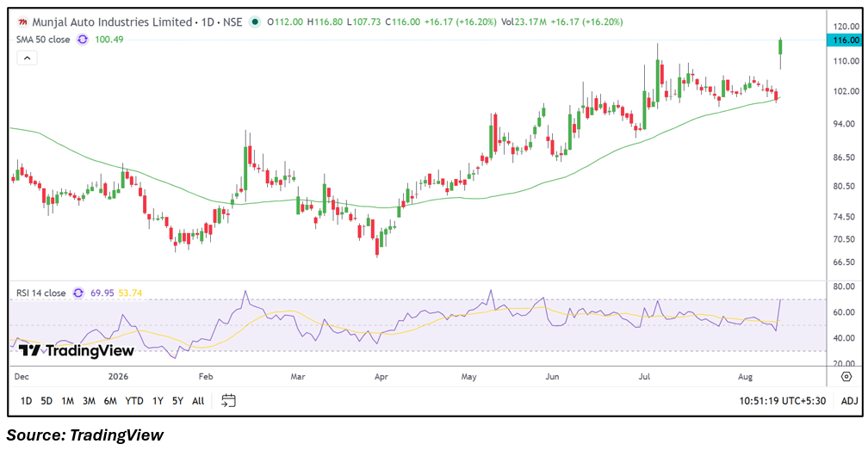Click the RSI 14 refresh icon
868x450 pixels.
(x=78, y=293)
